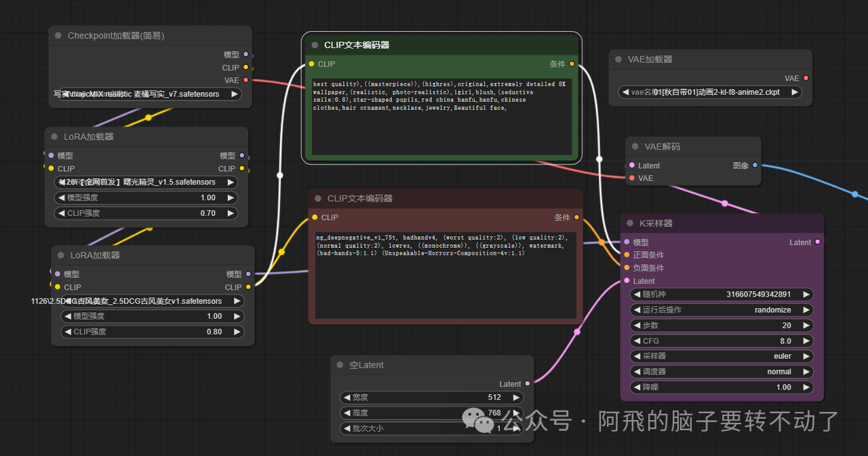Click the 条件 output port of the green CLIP encoder
The image size is (868, 456).
pyautogui.click(x=572, y=64)
